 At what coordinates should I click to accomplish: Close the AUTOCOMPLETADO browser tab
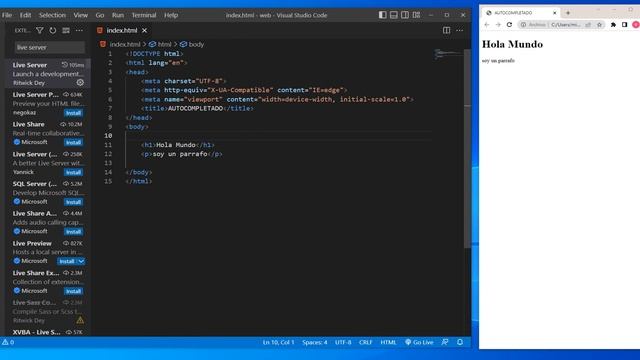(x=555, y=13)
